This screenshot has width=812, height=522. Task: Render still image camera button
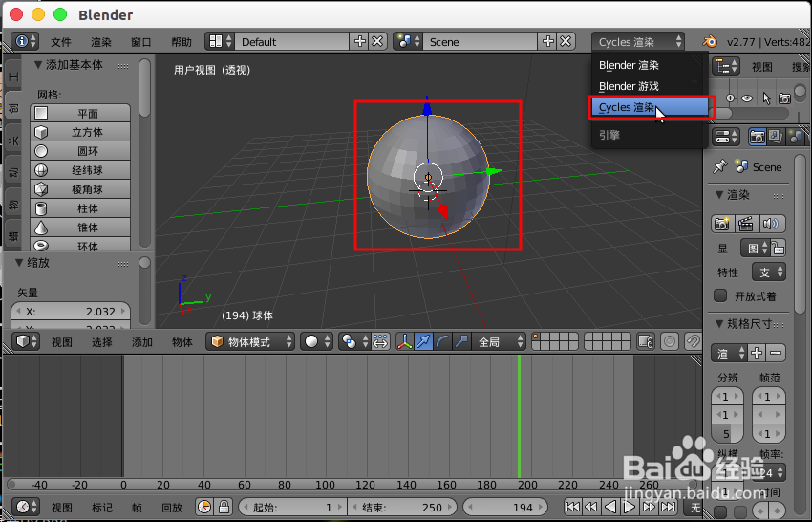coord(721,224)
